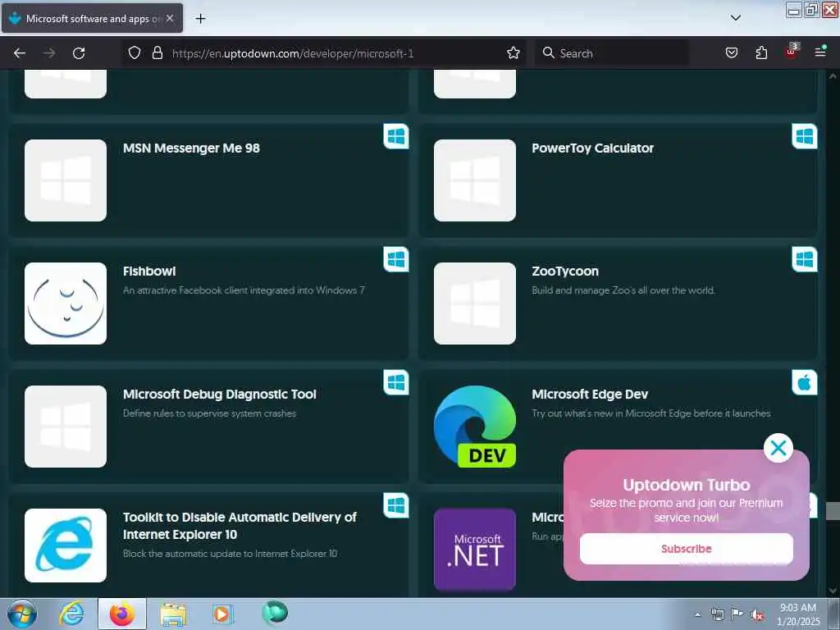Click Windows platform icon on ZooTycoon card
This screenshot has height=630, width=840.
coord(804,259)
